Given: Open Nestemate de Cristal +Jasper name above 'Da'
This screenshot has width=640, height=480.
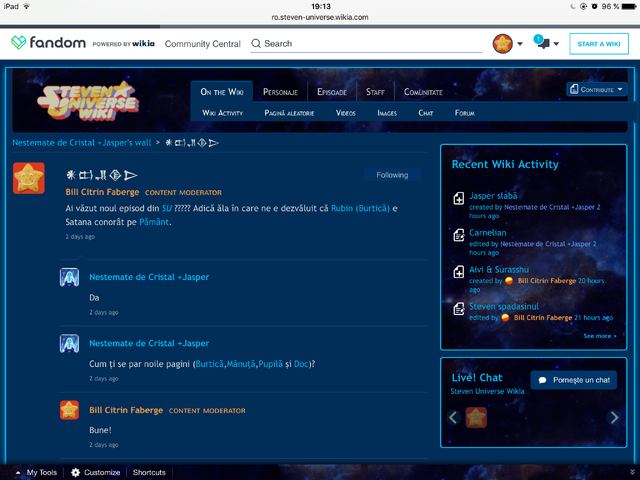Looking at the screenshot, I should [x=149, y=277].
